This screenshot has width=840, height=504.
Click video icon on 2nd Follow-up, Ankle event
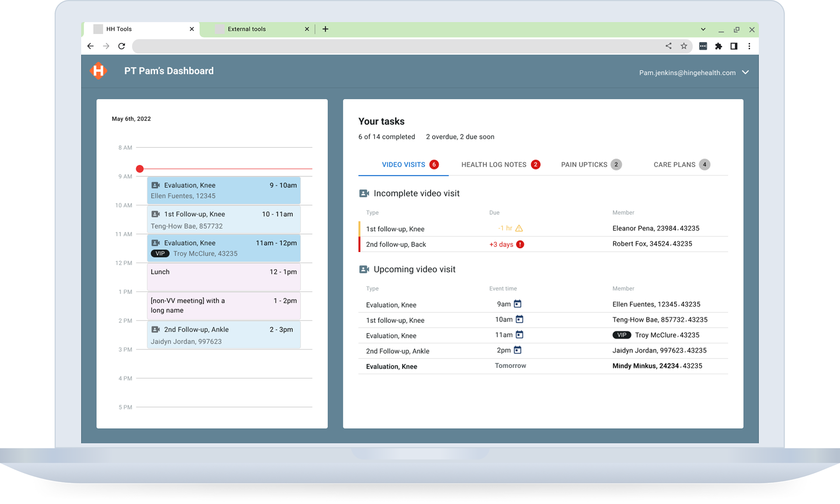[155, 329]
